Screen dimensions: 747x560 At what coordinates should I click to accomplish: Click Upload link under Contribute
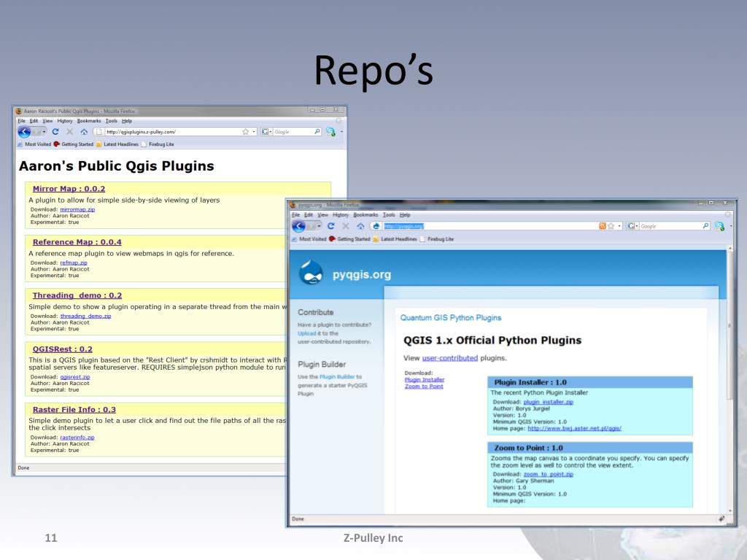[307, 333]
